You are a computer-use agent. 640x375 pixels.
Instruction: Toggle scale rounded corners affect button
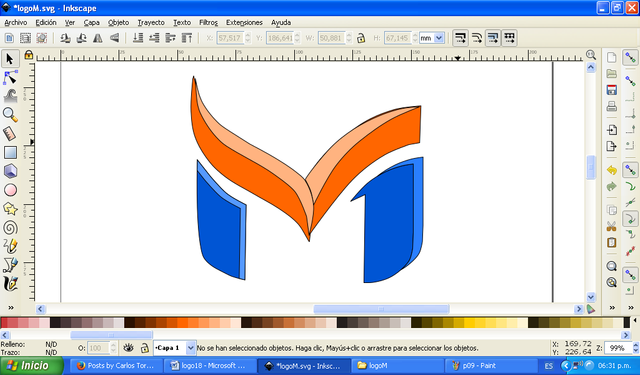click(476, 38)
